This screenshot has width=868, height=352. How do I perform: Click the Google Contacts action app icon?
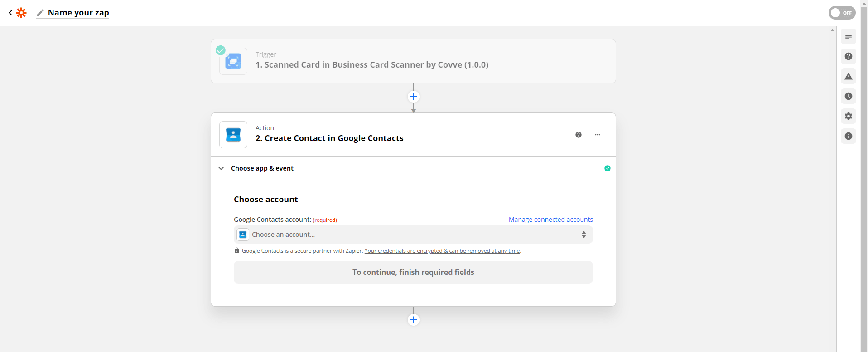233,135
